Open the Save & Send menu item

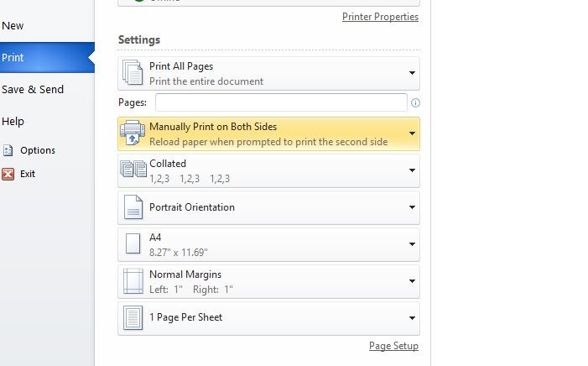pyautogui.click(x=33, y=90)
